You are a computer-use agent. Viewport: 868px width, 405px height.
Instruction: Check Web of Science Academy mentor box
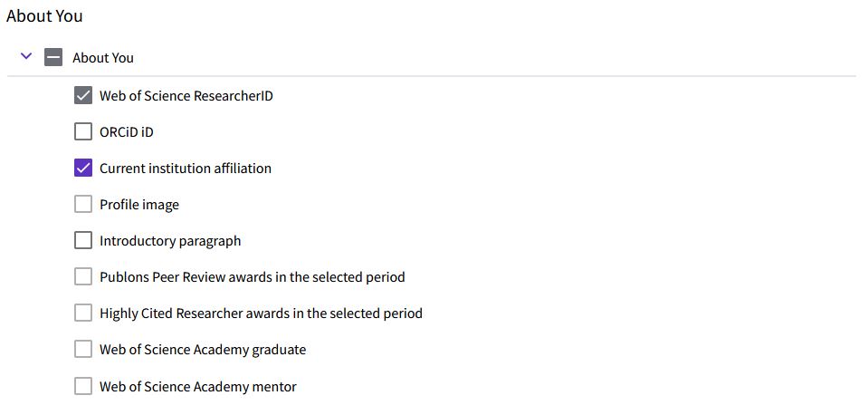click(x=83, y=386)
